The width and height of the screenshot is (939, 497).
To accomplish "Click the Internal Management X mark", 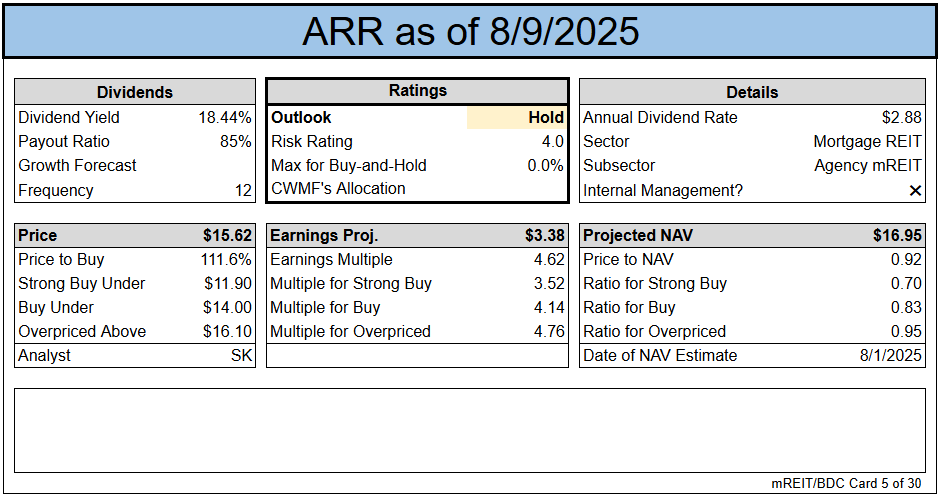I will [915, 190].
